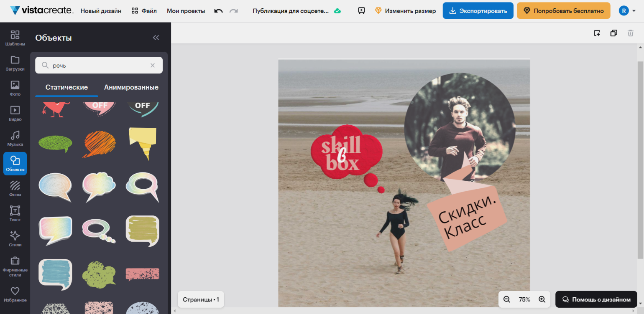
Task: Add the blue brushstroke speech bubble object
Action: pyautogui.click(x=55, y=274)
